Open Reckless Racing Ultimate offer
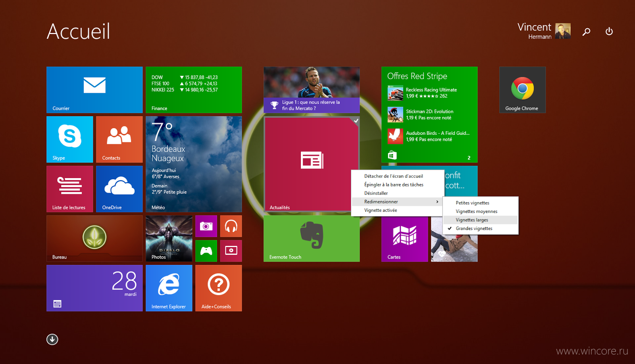The height and width of the screenshot is (364, 635). click(429, 93)
